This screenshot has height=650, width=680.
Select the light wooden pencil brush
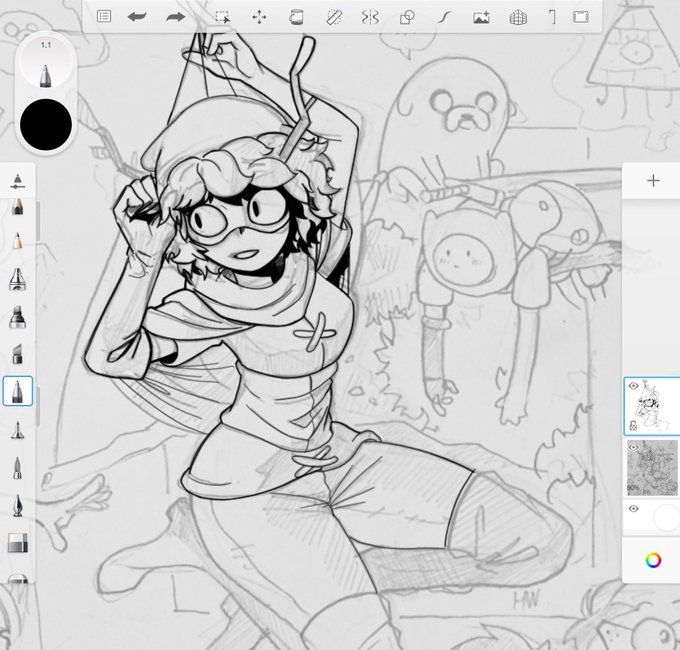coord(17,241)
